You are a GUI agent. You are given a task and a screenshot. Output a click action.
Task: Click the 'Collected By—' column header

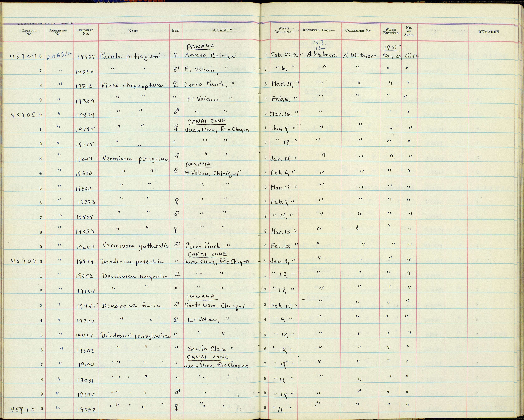click(x=360, y=31)
